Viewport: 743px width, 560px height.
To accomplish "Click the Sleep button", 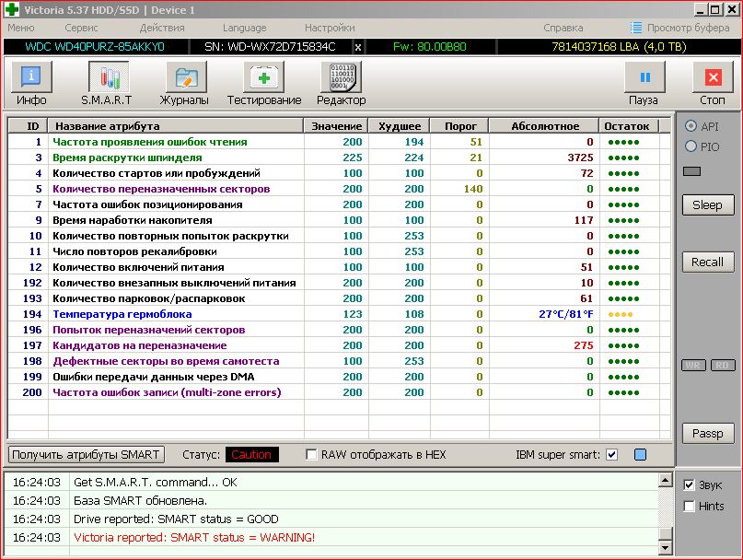I will point(708,205).
